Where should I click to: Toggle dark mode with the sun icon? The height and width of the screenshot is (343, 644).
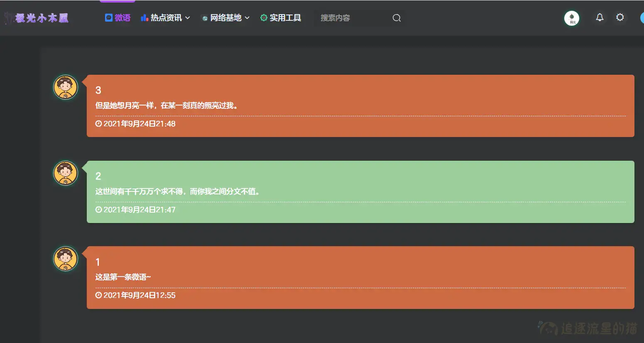pos(620,17)
